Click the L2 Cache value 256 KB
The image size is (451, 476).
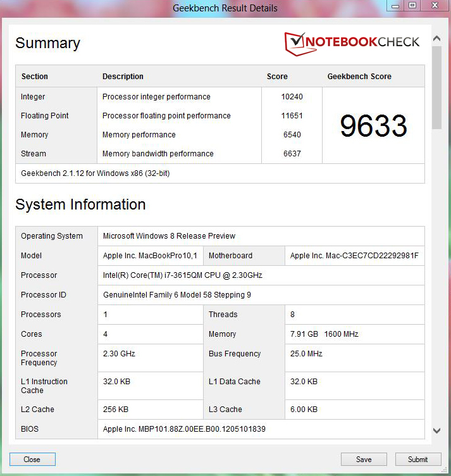[116, 409]
